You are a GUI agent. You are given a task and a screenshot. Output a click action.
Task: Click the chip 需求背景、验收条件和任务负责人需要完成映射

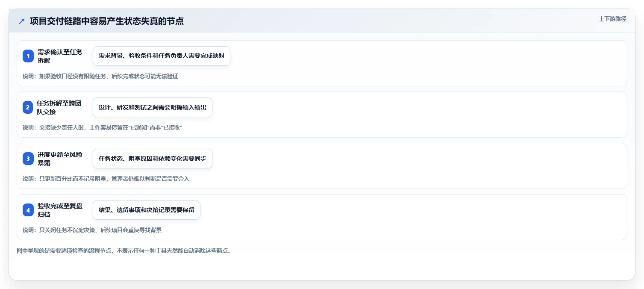[162, 56]
